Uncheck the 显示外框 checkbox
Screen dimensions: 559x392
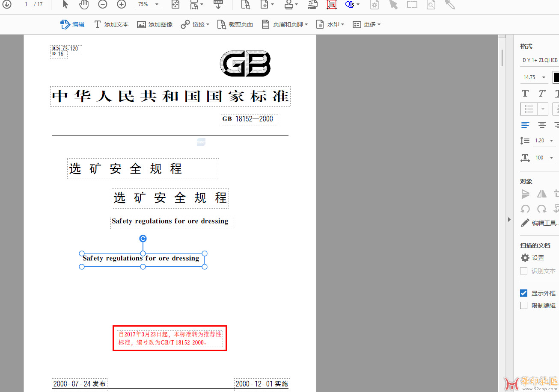tap(523, 293)
